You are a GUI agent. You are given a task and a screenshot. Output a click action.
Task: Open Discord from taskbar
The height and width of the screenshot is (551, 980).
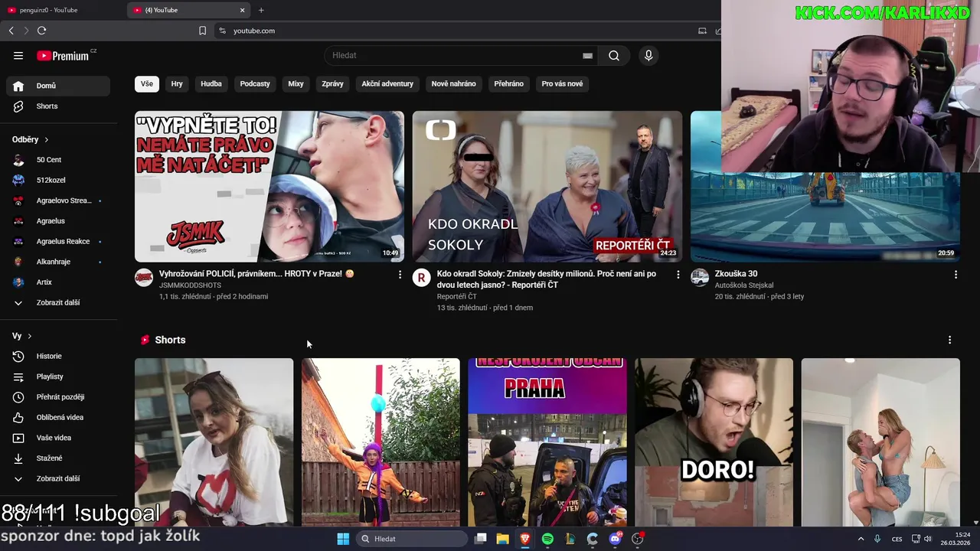click(x=615, y=539)
